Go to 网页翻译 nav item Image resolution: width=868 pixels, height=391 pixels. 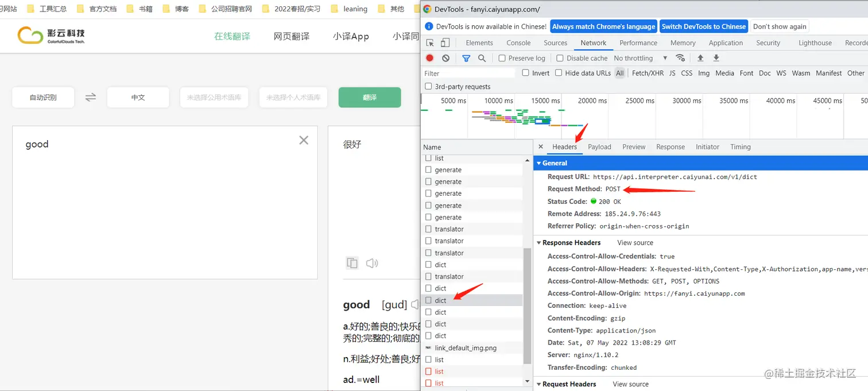(292, 36)
